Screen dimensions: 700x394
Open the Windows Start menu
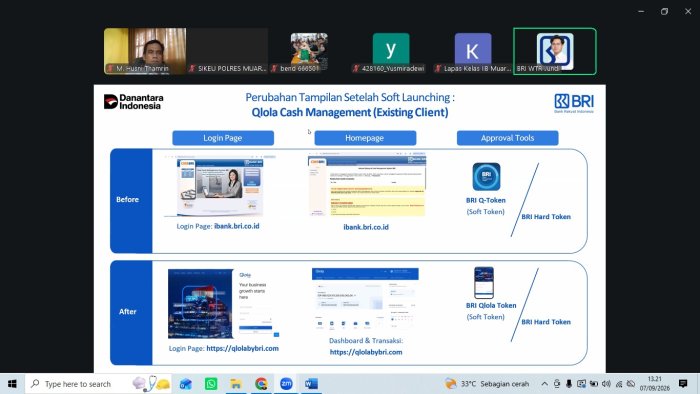click(12, 384)
